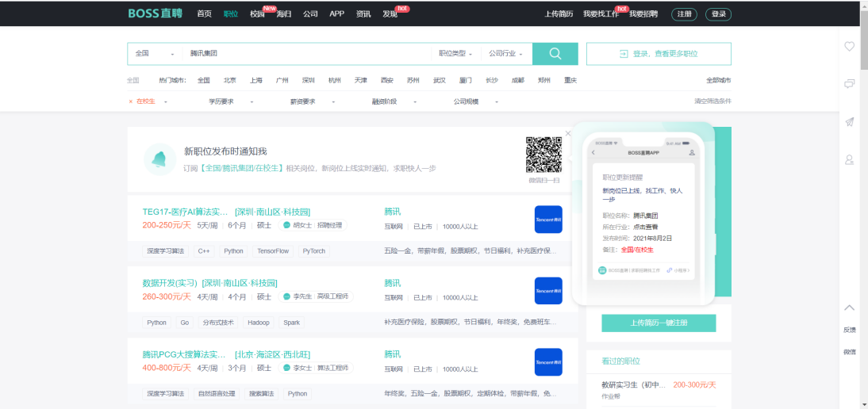Chat with recruiter 胡女士 icon
This screenshot has height=409, width=868.
(x=286, y=225)
